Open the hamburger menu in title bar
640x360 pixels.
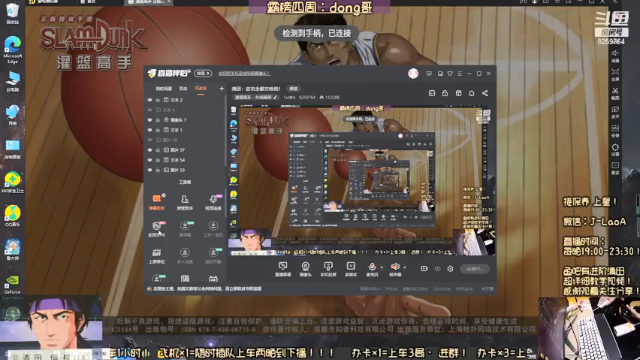pos(460,73)
